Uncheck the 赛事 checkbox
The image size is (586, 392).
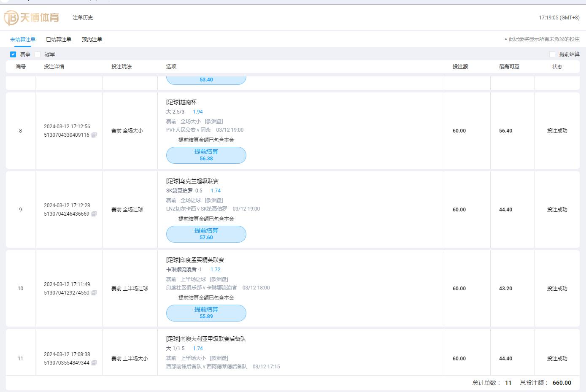click(13, 54)
